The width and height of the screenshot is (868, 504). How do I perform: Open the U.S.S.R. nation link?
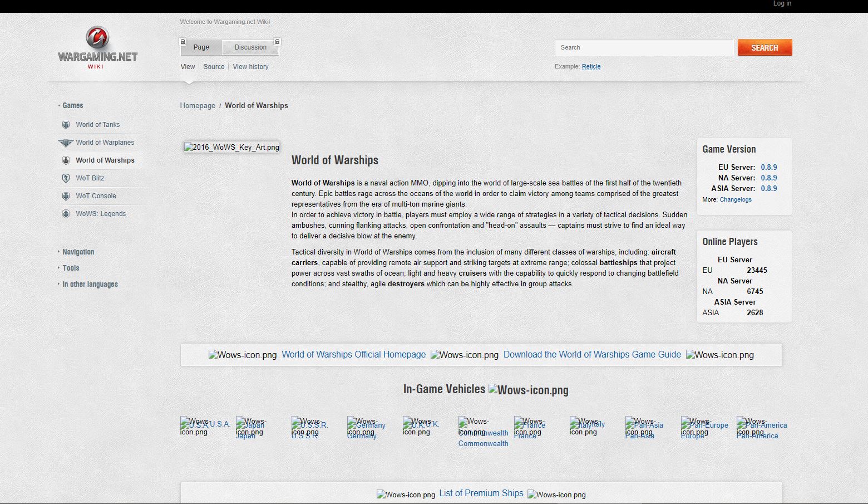pos(305,436)
